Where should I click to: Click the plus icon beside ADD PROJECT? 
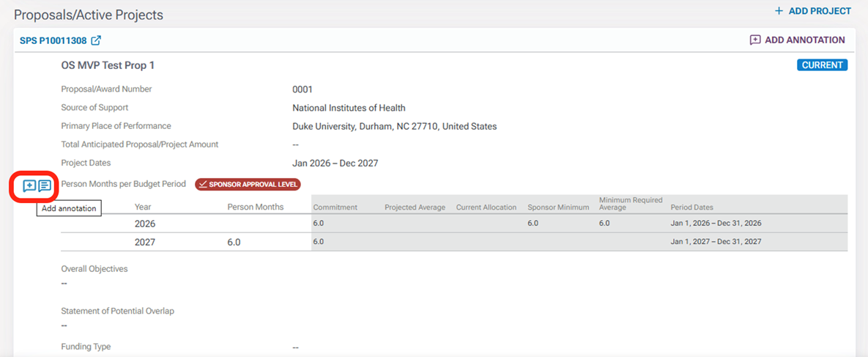(x=779, y=11)
